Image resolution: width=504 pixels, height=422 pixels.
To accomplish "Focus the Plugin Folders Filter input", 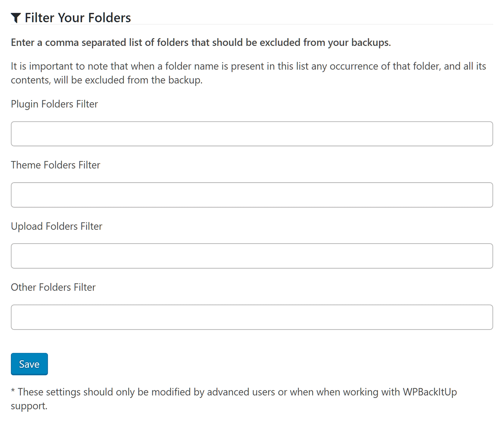I will (x=252, y=134).
